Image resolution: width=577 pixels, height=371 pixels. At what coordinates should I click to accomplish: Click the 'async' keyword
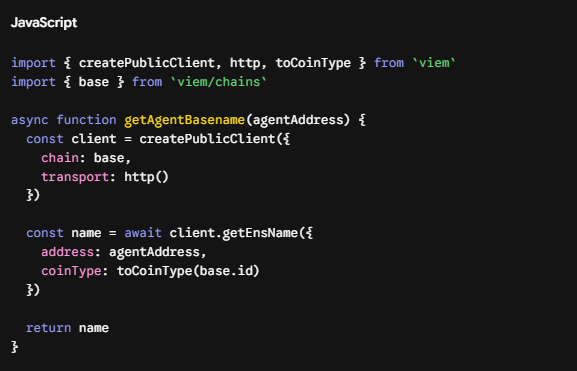[30, 120]
